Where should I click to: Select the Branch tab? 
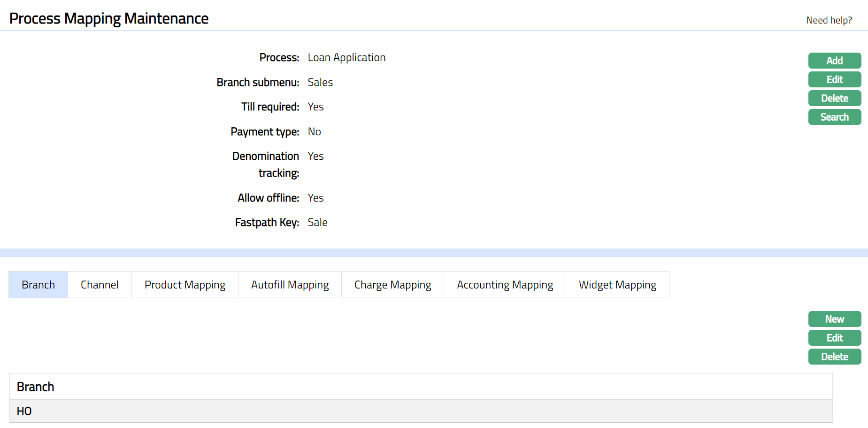(38, 285)
